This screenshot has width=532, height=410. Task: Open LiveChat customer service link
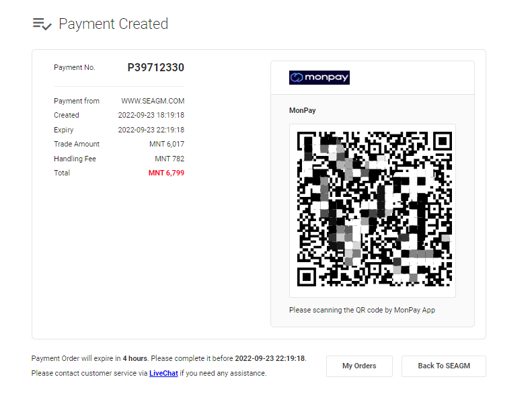coord(163,373)
